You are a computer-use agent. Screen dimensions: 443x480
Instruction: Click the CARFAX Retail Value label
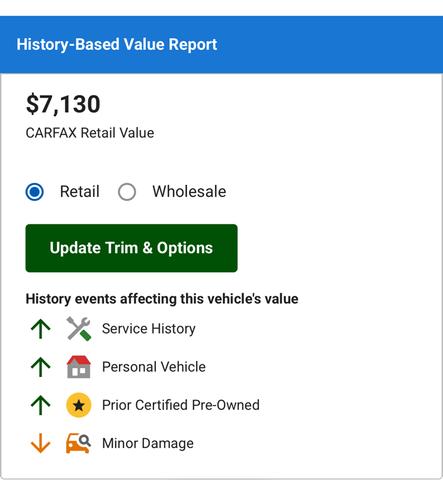point(90,133)
